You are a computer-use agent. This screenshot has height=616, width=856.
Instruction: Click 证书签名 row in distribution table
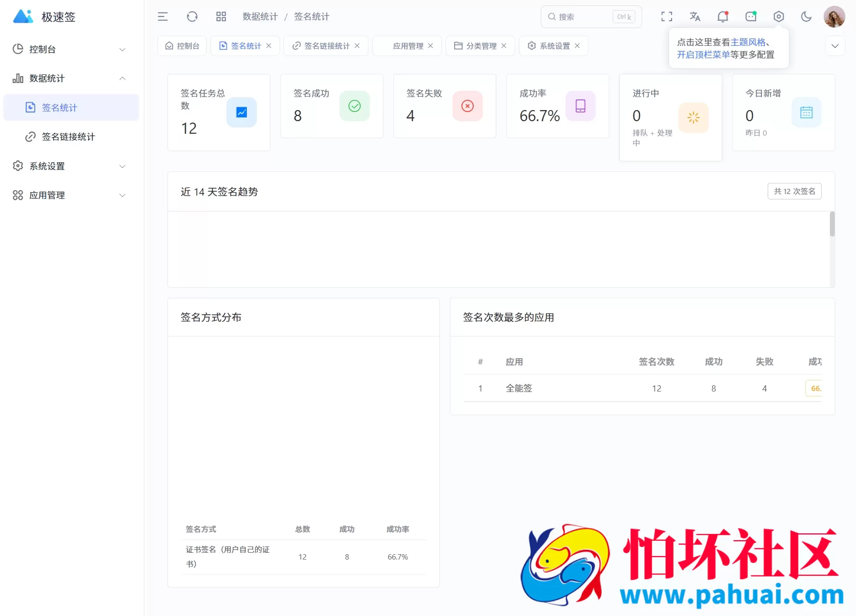304,557
